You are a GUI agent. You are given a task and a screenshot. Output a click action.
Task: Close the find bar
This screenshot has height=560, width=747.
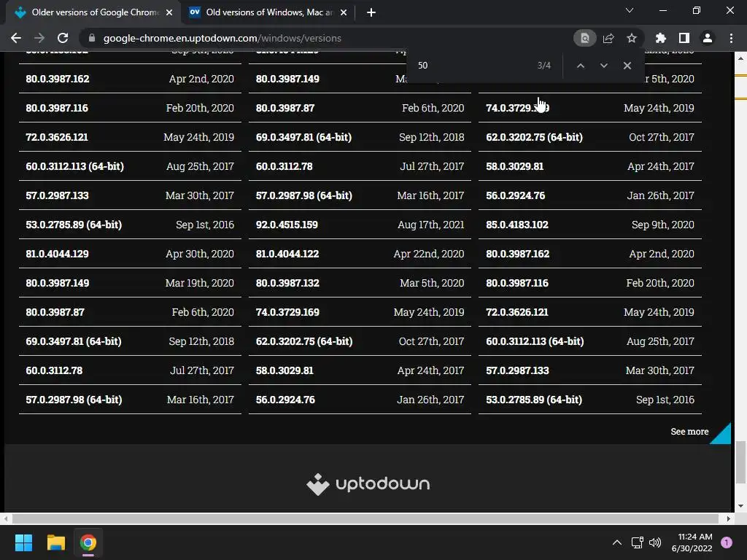tap(627, 66)
